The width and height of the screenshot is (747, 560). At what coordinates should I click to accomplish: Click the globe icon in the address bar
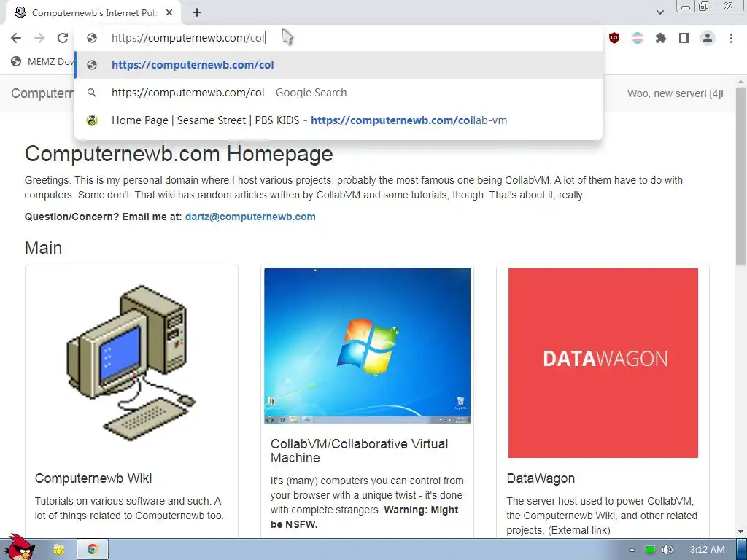[x=92, y=38]
